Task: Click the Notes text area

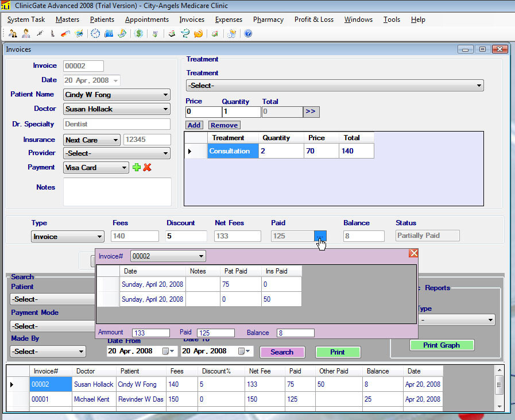Action: (x=117, y=191)
